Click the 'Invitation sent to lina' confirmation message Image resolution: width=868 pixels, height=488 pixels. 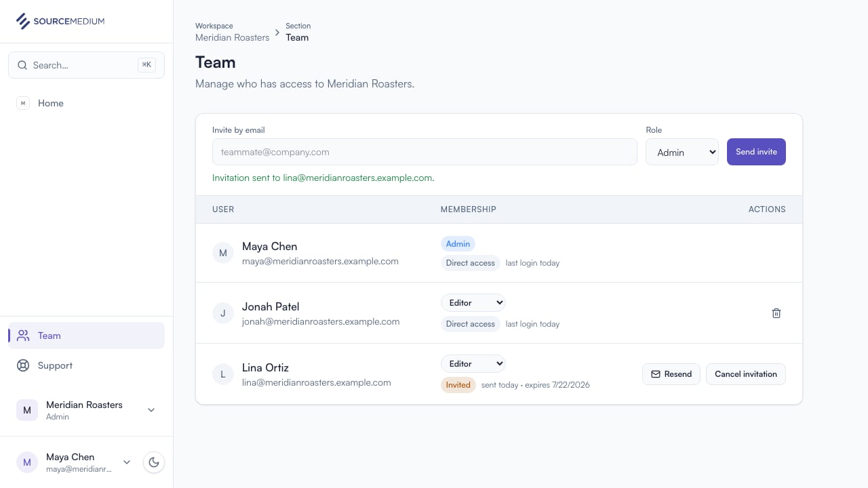(x=323, y=178)
